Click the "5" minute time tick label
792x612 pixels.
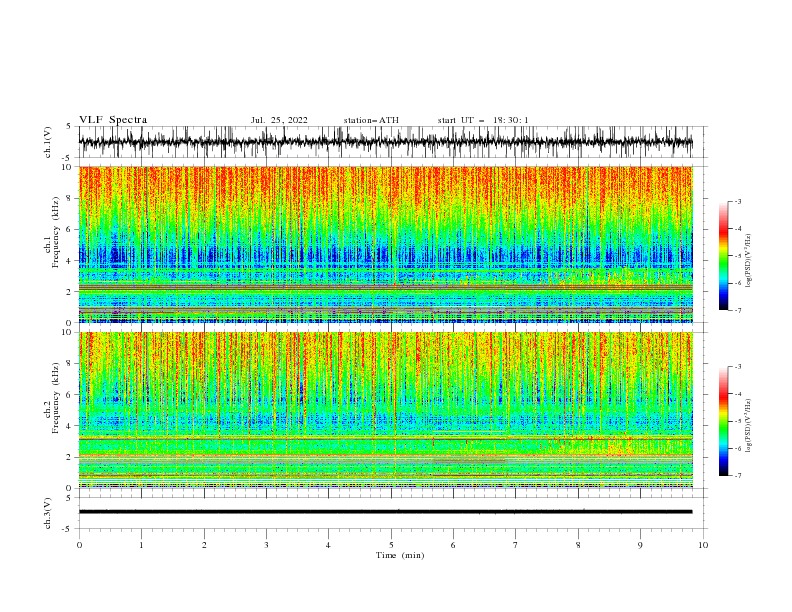click(391, 545)
